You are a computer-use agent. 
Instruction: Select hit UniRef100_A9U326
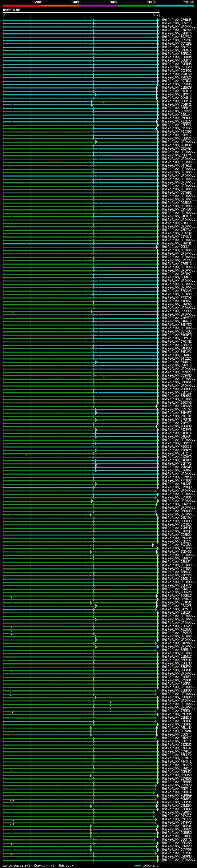tap(177, 78)
